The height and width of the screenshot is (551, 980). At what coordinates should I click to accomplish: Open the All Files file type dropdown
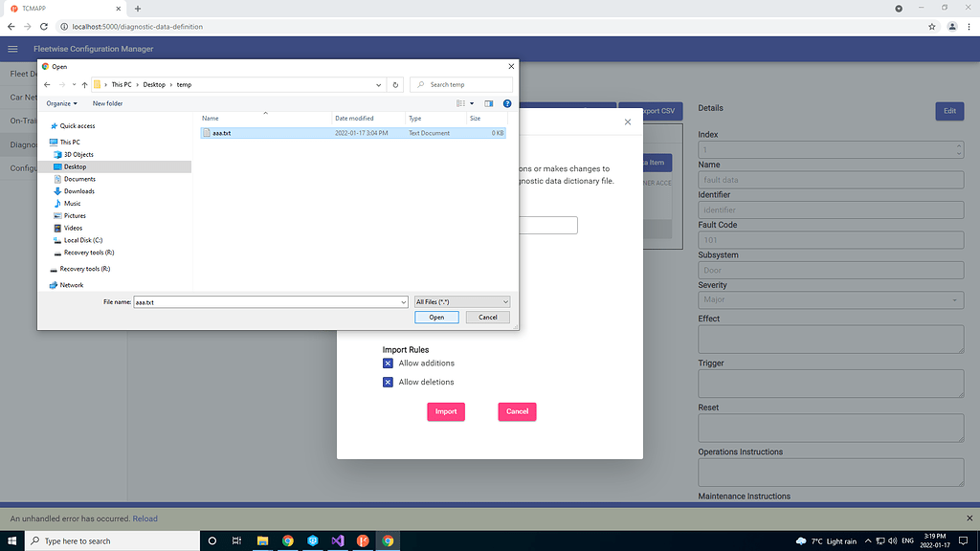[461, 301]
